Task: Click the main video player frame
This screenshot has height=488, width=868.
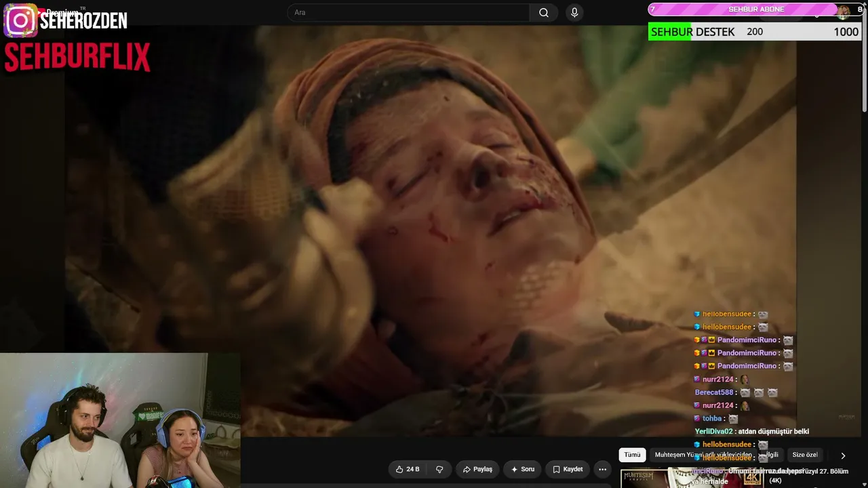Action: [431, 230]
